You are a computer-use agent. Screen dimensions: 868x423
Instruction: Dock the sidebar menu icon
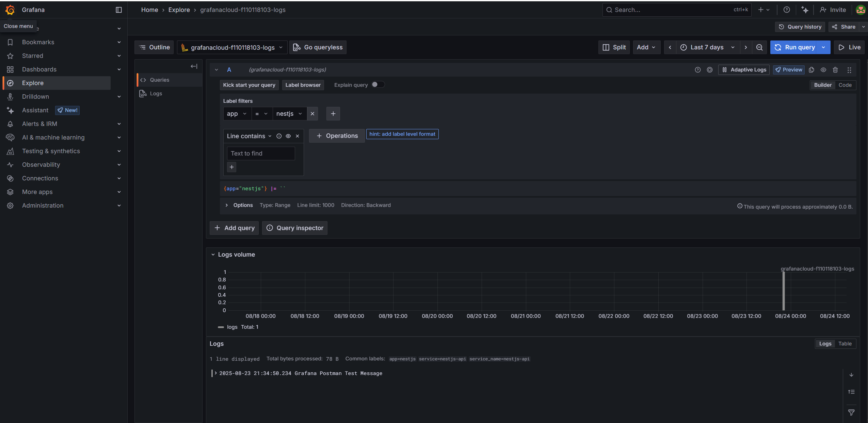pyautogui.click(x=119, y=10)
